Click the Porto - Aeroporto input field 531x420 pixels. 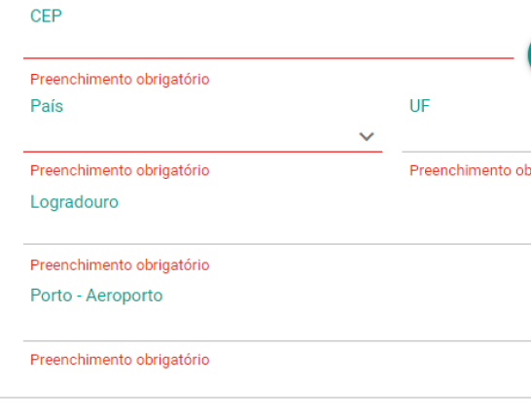tap(277, 327)
